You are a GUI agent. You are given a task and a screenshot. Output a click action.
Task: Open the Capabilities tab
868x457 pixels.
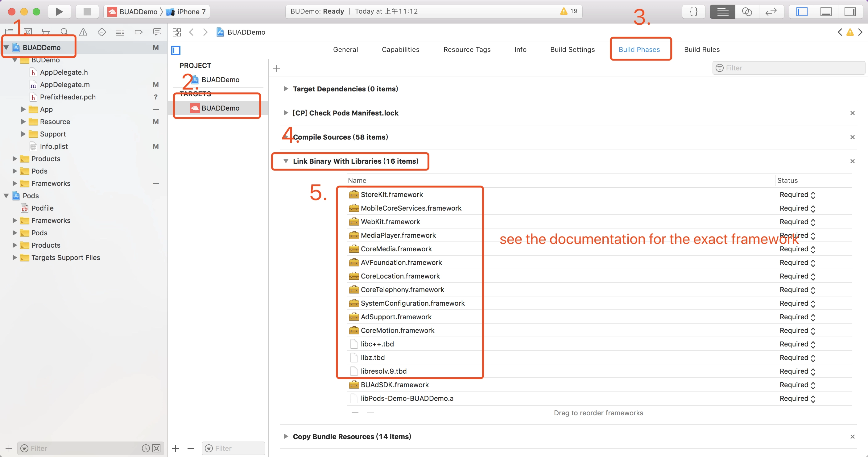400,50
